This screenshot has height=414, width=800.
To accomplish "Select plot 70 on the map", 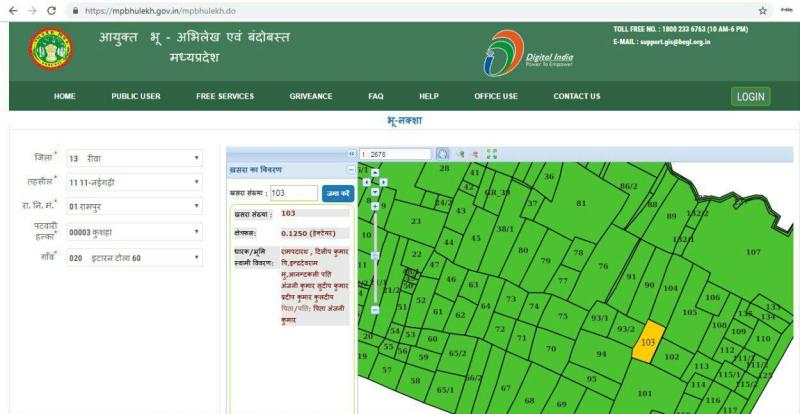I will 551,349.
